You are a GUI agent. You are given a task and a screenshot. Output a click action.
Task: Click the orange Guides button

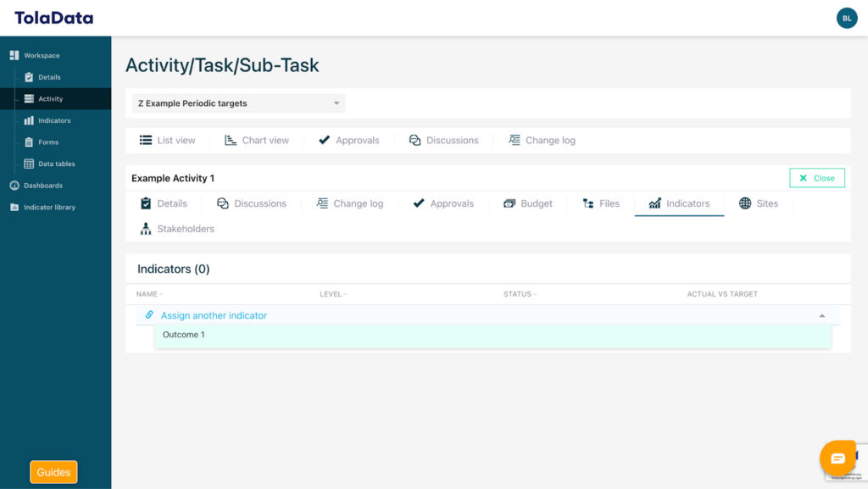click(x=53, y=472)
